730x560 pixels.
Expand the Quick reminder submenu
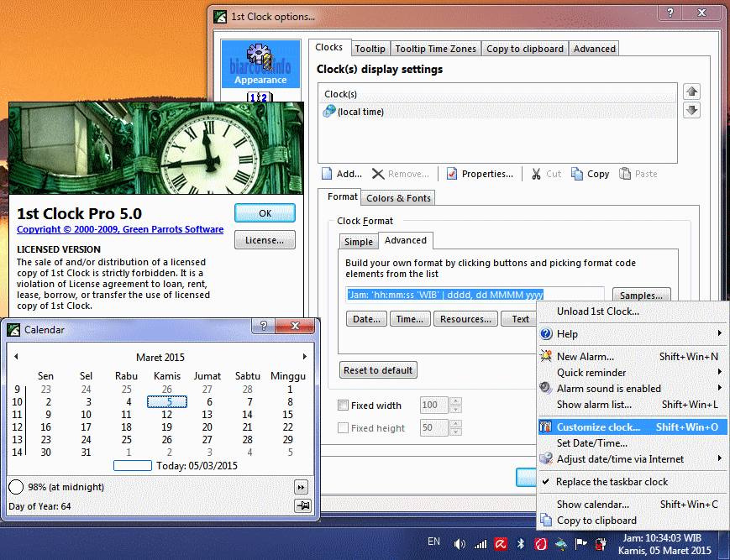(588, 372)
